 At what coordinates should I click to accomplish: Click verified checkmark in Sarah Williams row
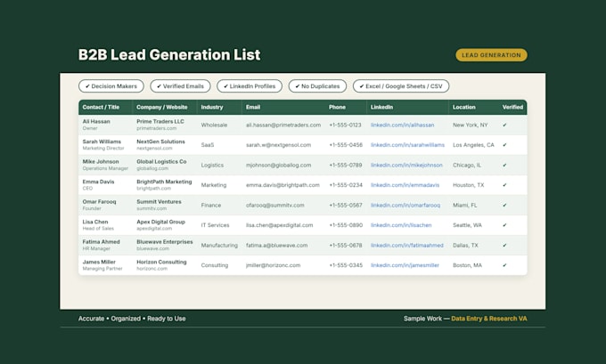[504, 145]
